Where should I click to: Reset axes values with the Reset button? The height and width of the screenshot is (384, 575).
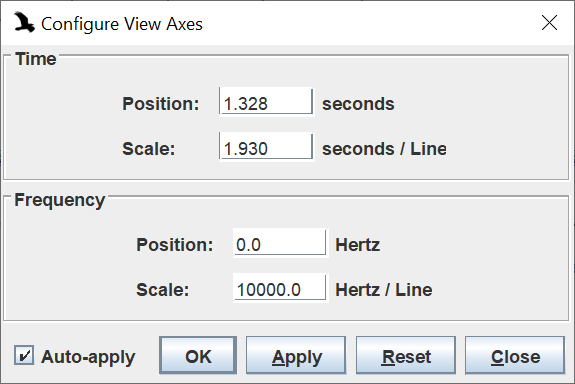point(406,355)
